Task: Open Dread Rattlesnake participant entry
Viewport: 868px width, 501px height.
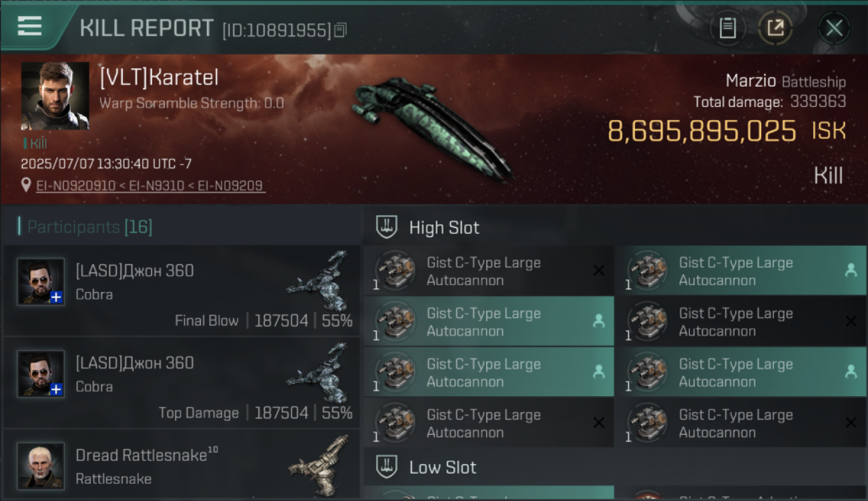Action: 182,466
